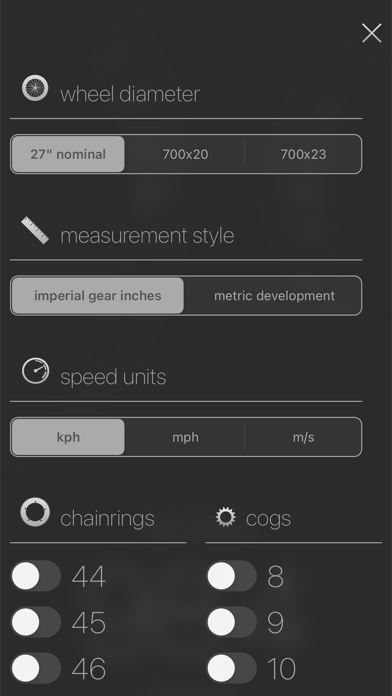
Task: Set speed units to m/s
Action: tap(303, 437)
